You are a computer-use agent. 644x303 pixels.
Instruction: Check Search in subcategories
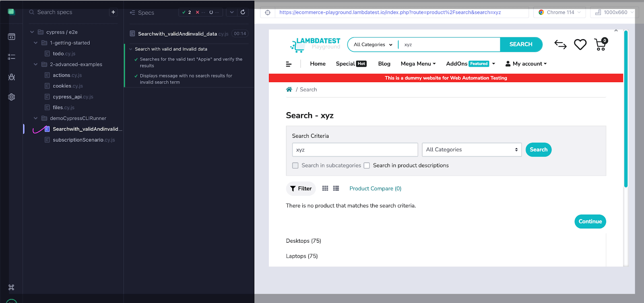click(295, 166)
